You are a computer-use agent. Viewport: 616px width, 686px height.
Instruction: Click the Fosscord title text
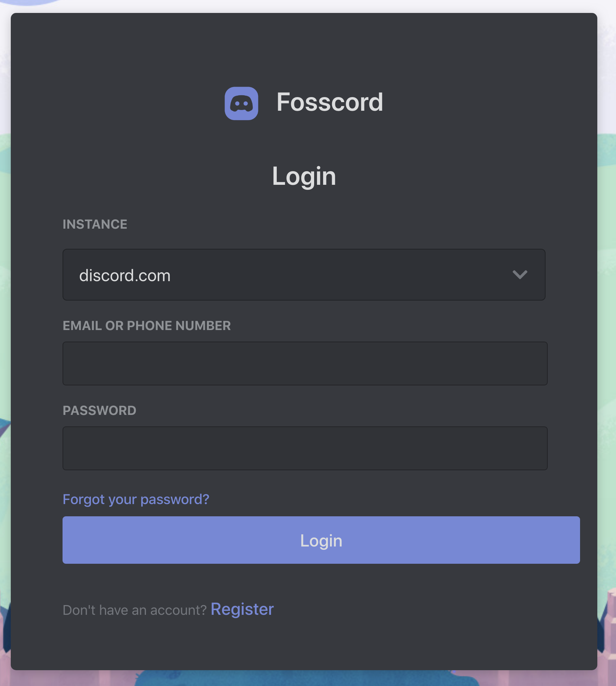(330, 102)
